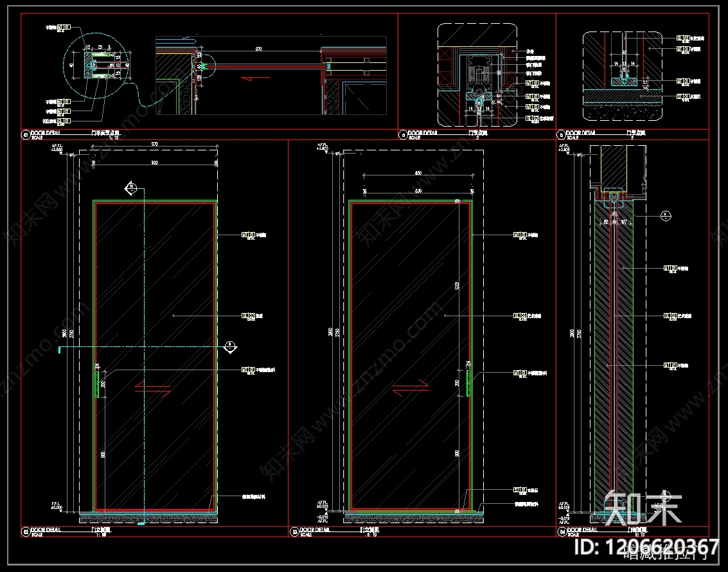
Task: Click the circled 02 detail number bubble
Action: [26, 532]
